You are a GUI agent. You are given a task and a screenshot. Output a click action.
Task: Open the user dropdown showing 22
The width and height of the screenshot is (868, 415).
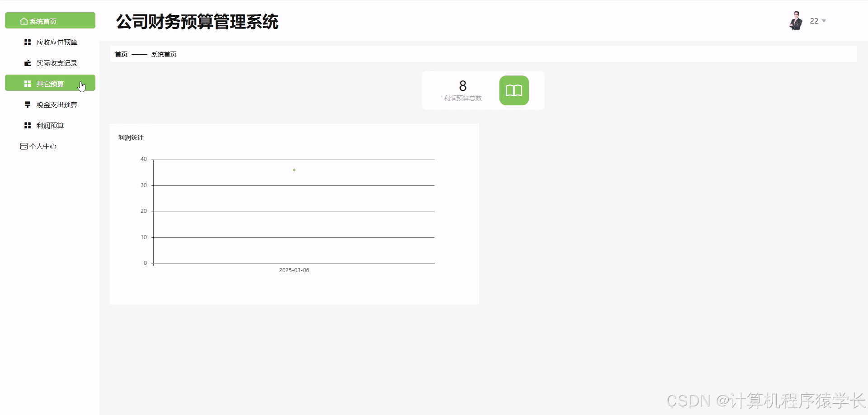pos(817,20)
